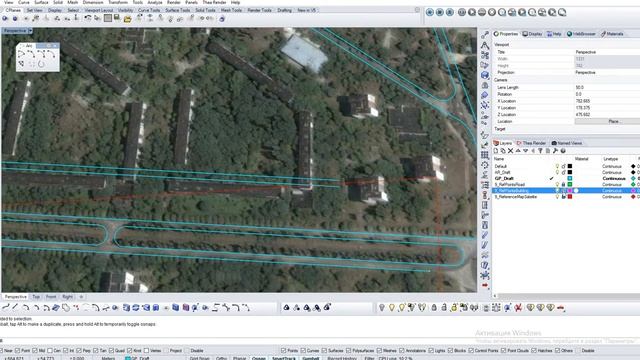Switch to the Curve Tools toolbar tab
Screen dimensions: 640x360
149,10
